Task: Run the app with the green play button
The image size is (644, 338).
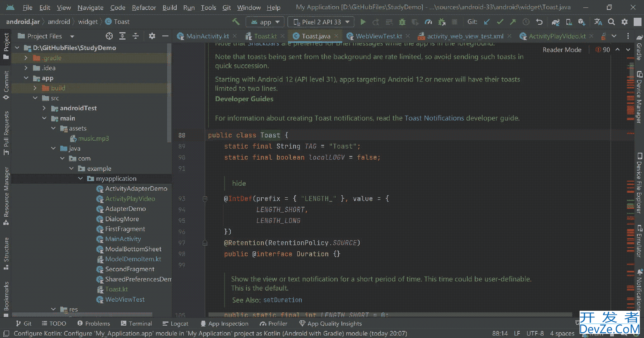Action: [363, 22]
